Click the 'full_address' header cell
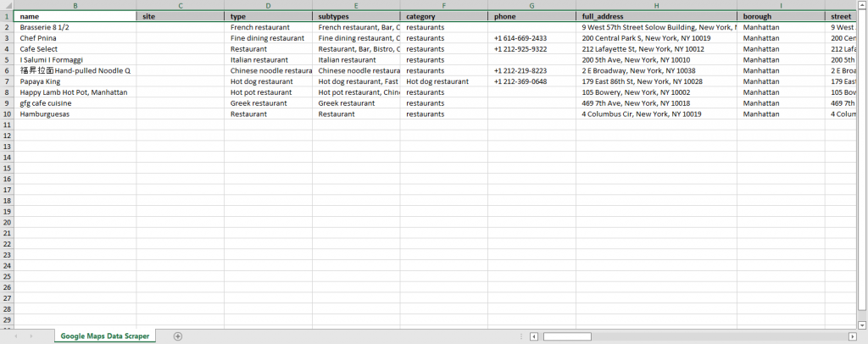The image size is (868, 344). [657, 16]
